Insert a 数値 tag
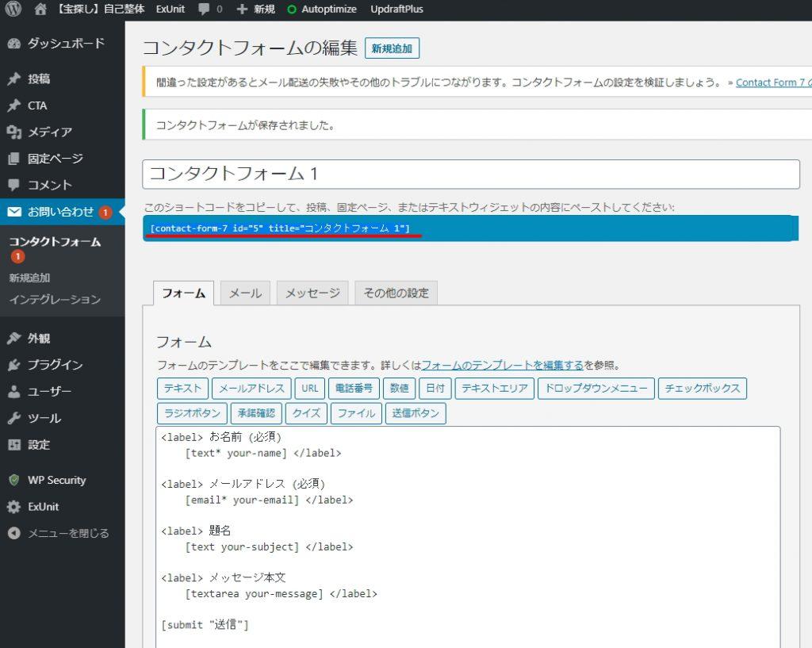The height and width of the screenshot is (648, 812). click(400, 389)
